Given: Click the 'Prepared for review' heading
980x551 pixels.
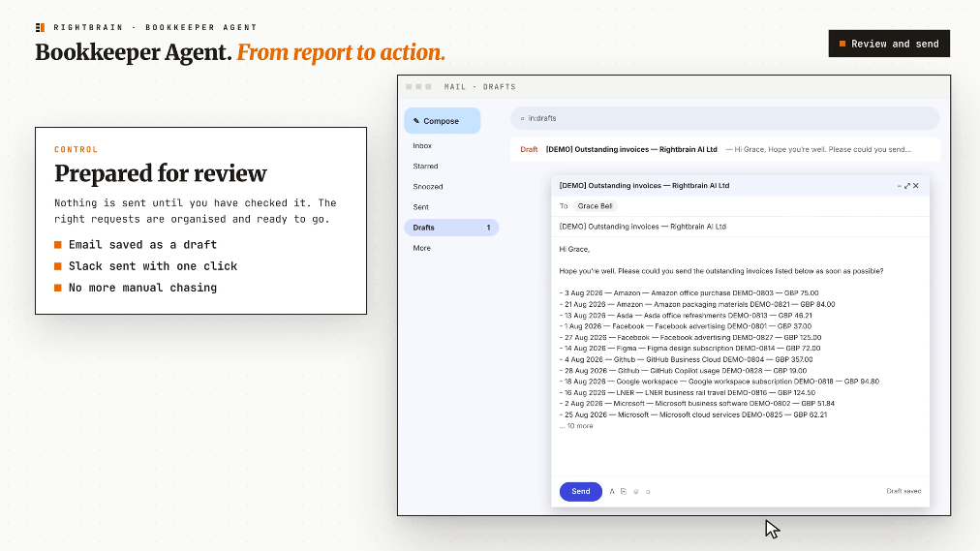Looking at the screenshot, I should (161, 173).
